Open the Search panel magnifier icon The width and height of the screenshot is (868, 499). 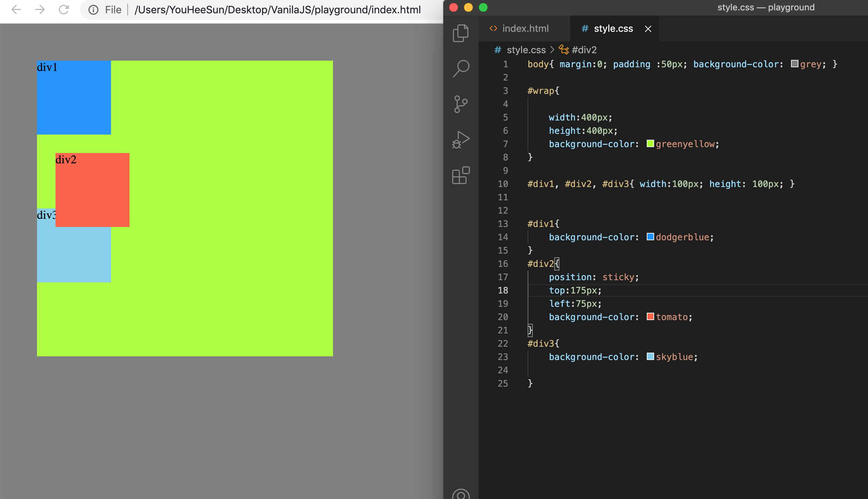point(461,68)
